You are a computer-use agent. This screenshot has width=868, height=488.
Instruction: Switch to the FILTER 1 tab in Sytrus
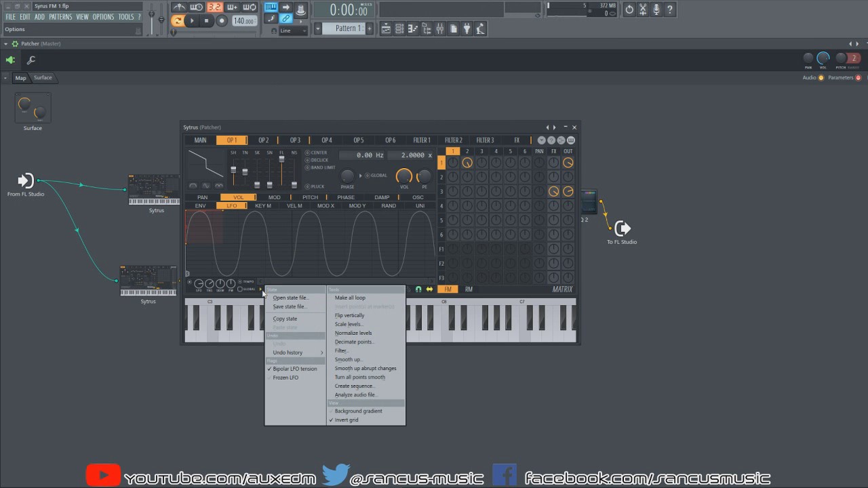pos(422,140)
